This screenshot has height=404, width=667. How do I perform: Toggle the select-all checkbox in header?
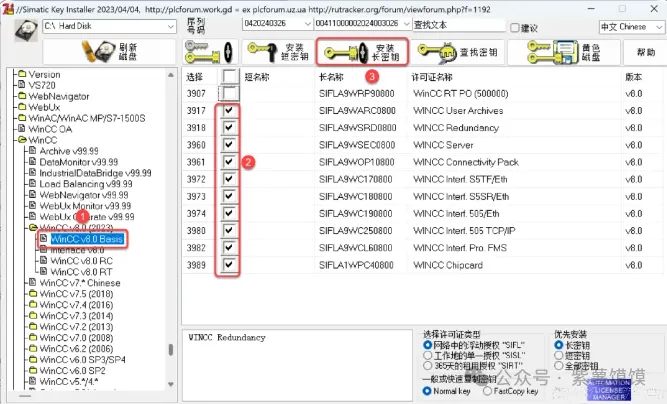click(230, 76)
